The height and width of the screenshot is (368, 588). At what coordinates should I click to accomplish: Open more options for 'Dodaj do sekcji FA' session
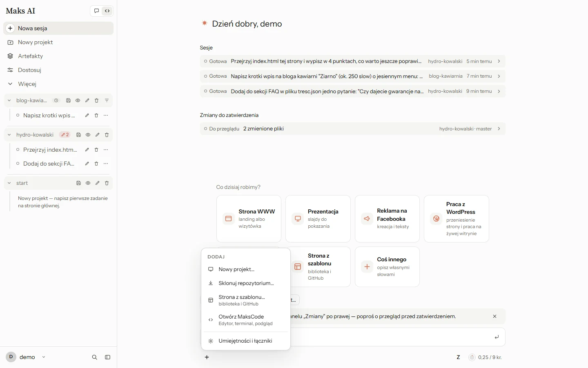click(x=106, y=164)
